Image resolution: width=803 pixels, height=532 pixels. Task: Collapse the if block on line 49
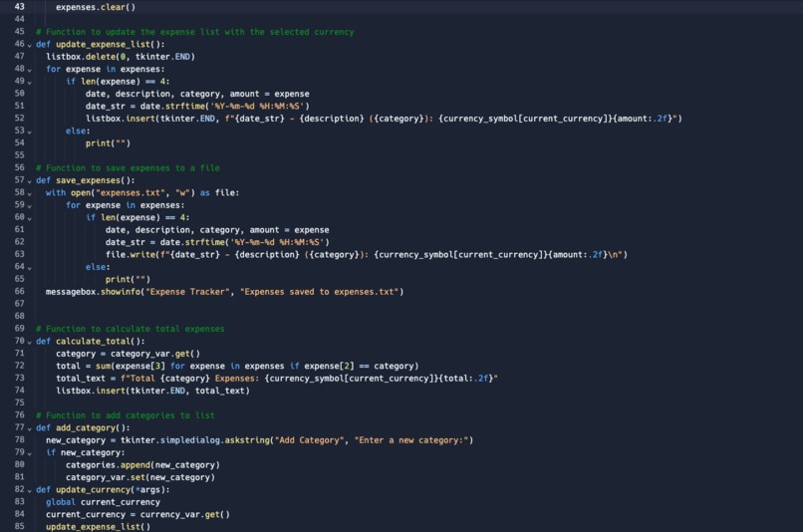pos(29,82)
